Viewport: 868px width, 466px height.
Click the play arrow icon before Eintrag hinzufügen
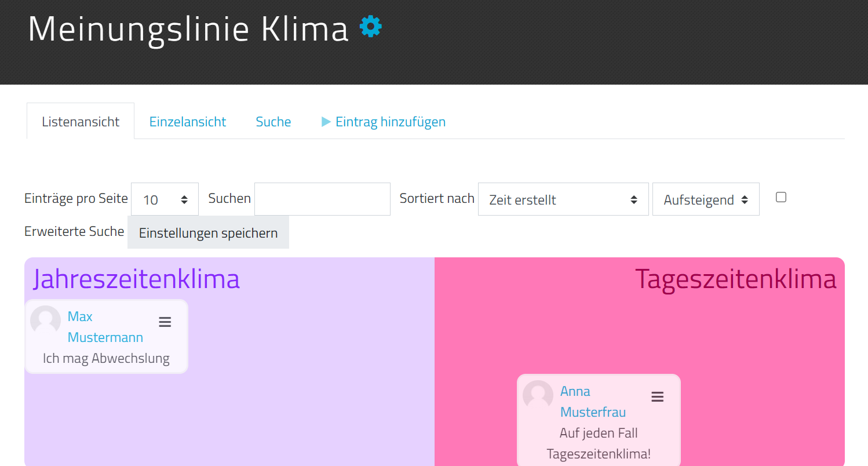click(x=326, y=122)
